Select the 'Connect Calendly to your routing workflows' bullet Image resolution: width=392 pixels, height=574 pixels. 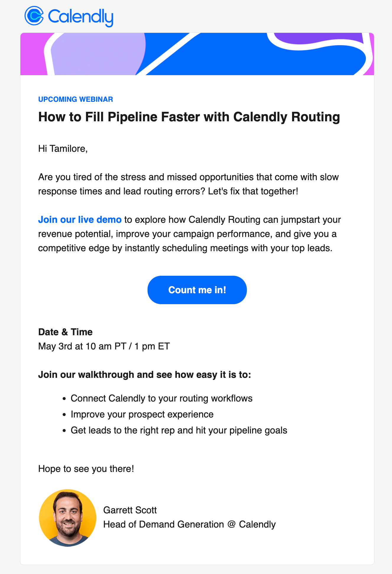point(161,398)
